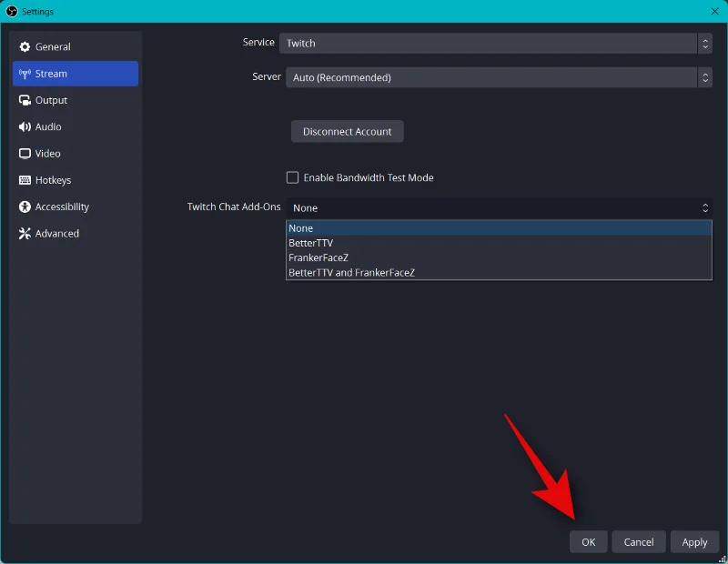This screenshot has height=564, width=728.
Task: Click the Server dropdown arrows
Action: coord(704,77)
